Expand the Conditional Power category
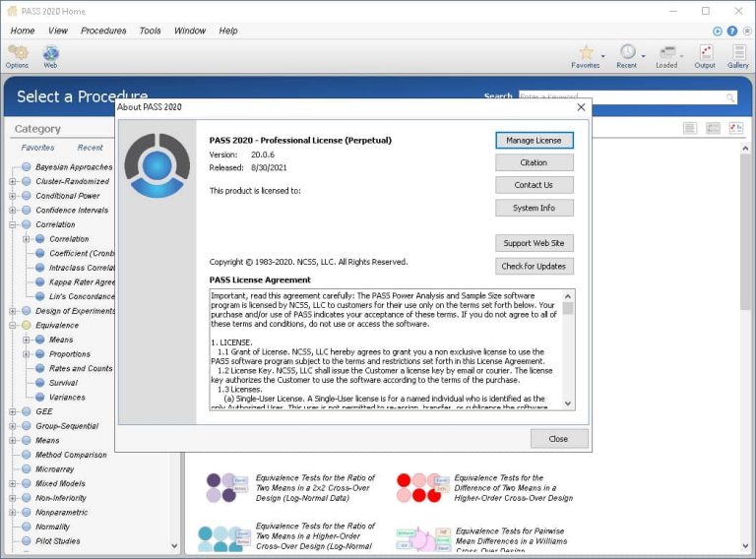Screen dimensions: 756x559 click(x=13, y=196)
